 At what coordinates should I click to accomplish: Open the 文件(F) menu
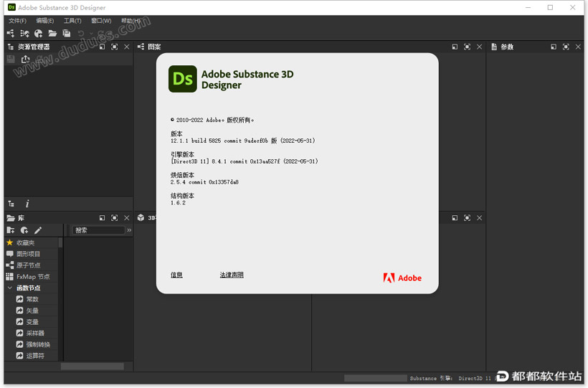pos(17,21)
